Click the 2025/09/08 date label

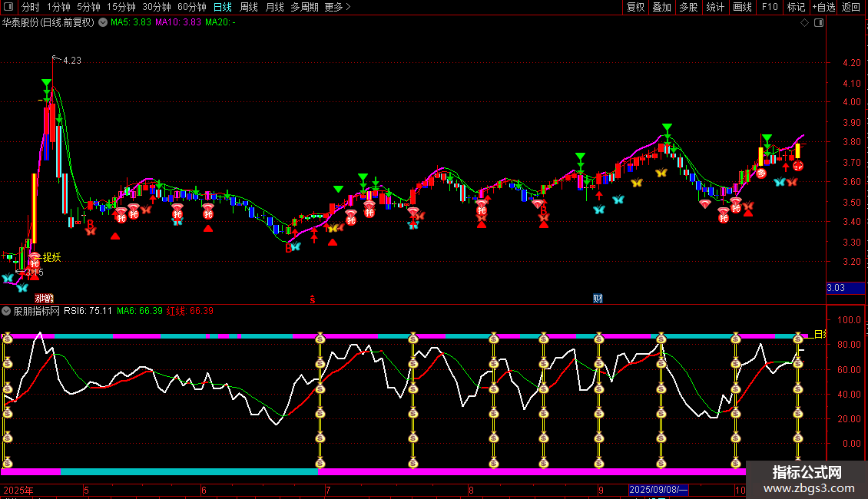(658, 490)
